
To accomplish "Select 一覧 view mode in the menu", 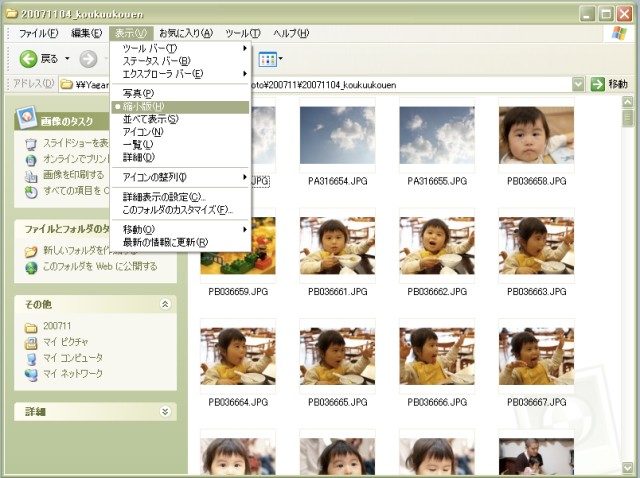I will click(x=138, y=145).
